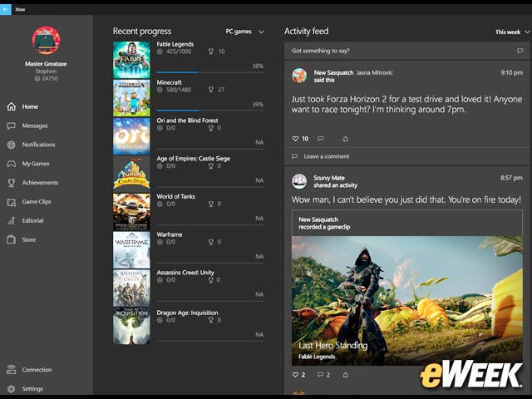Click Fable Legends trophy achievements icon

pyautogui.click(x=210, y=52)
